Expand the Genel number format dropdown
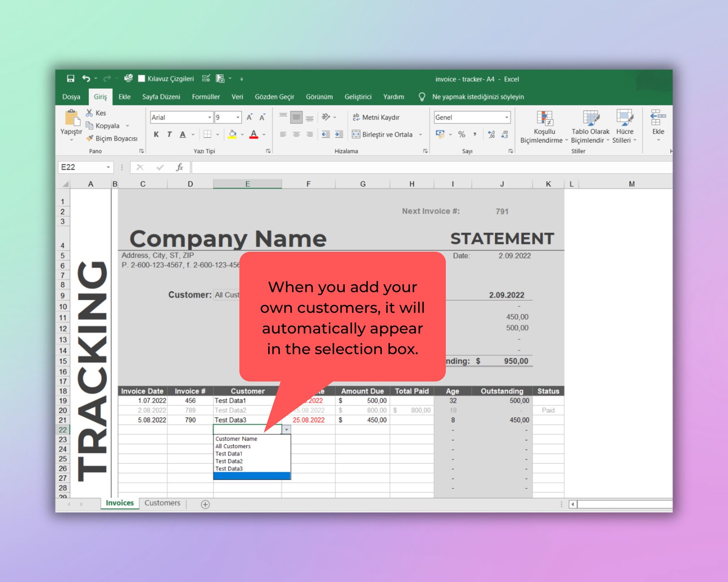 [x=506, y=117]
